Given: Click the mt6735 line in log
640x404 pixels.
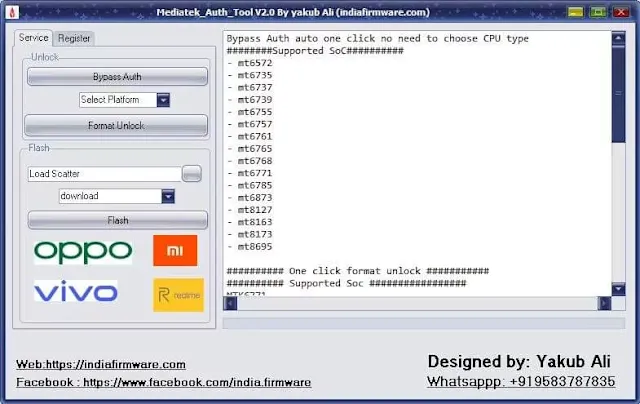Looking at the screenshot, I should [249, 75].
